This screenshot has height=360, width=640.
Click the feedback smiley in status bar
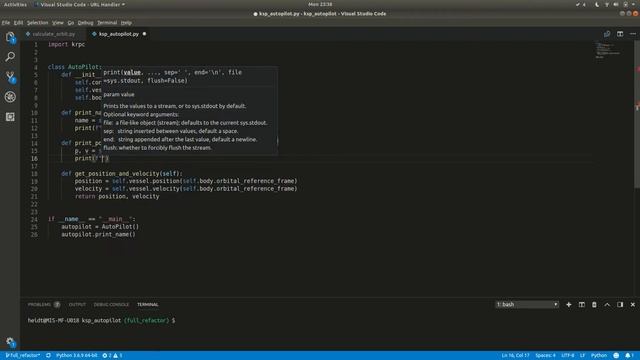(616, 356)
